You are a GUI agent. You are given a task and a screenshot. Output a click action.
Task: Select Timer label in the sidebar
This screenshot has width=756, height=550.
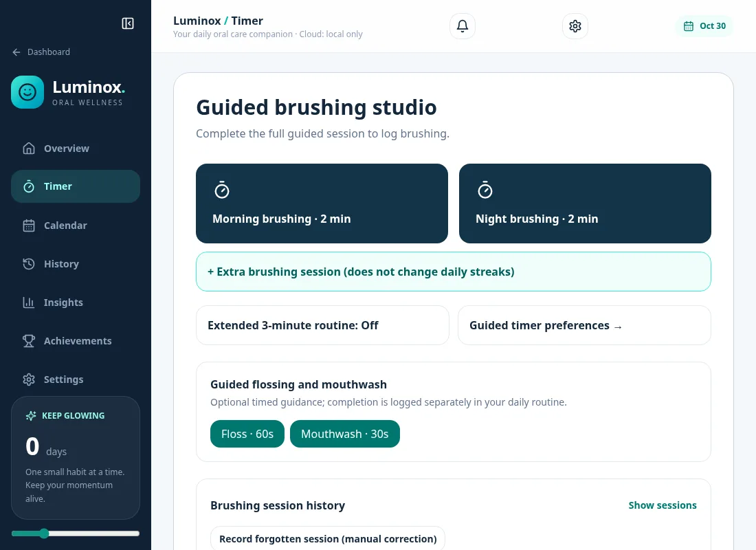[58, 186]
